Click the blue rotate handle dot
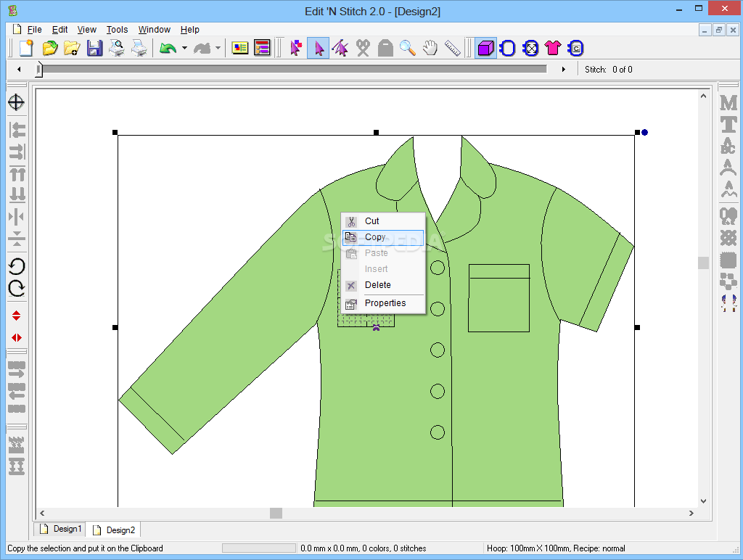 tap(644, 132)
